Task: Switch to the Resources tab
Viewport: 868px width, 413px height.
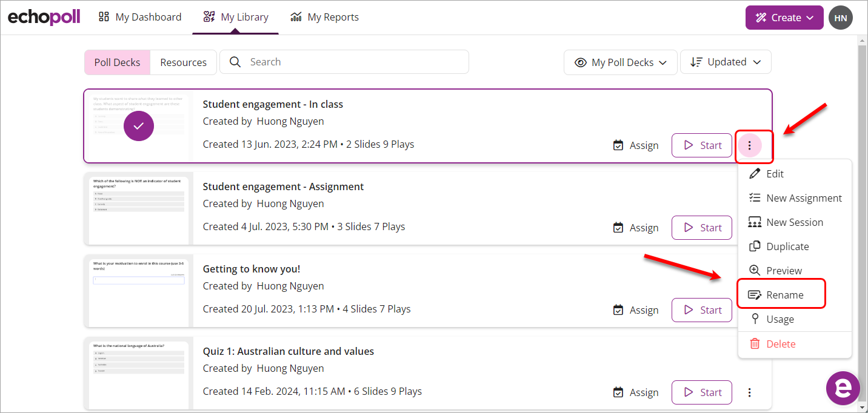Action: 183,62
